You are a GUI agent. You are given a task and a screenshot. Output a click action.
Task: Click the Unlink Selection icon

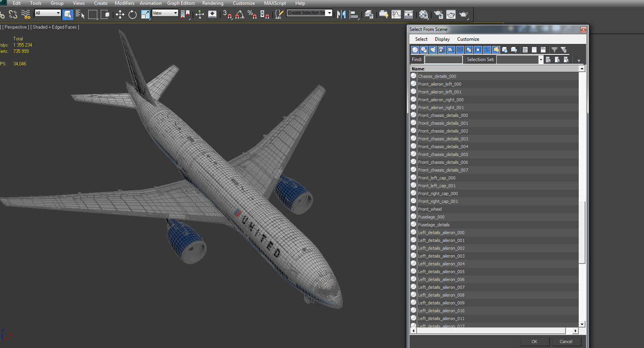click(13, 14)
